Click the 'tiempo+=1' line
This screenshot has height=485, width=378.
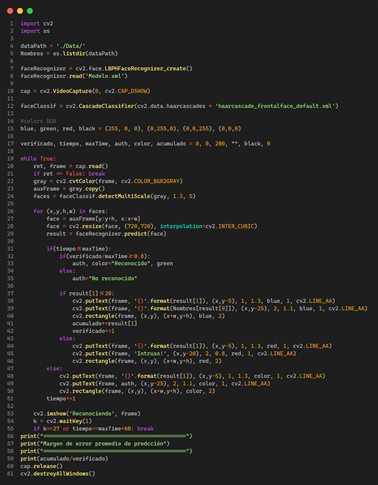pos(61,399)
